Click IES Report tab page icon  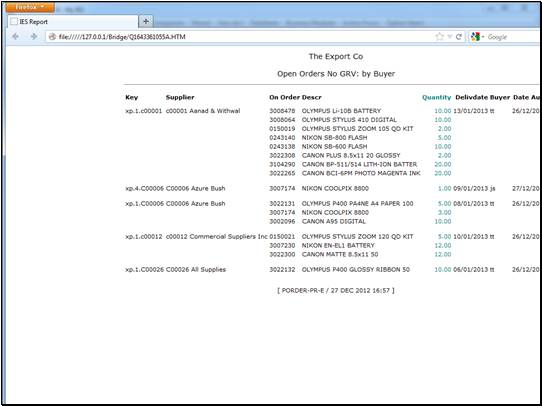(14, 22)
